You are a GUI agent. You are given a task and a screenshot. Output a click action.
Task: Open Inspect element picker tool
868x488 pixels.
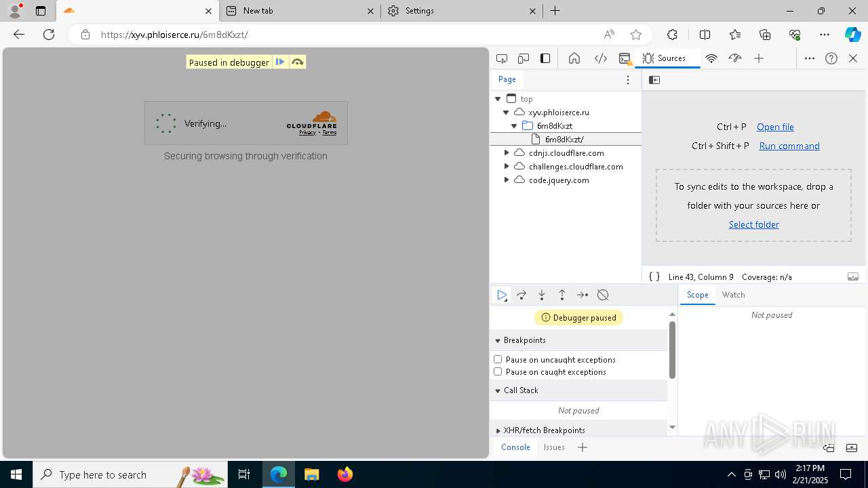point(502,58)
